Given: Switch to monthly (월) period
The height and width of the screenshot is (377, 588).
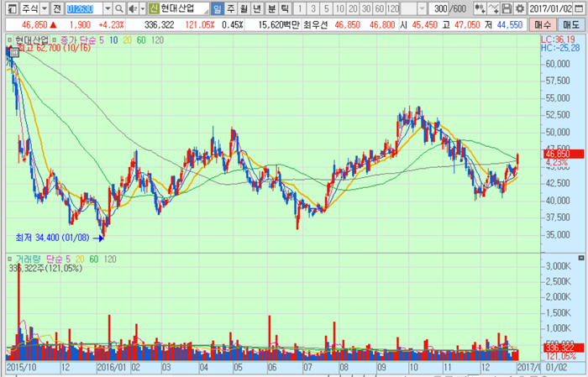Looking at the screenshot, I should pyautogui.click(x=244, y=8).
